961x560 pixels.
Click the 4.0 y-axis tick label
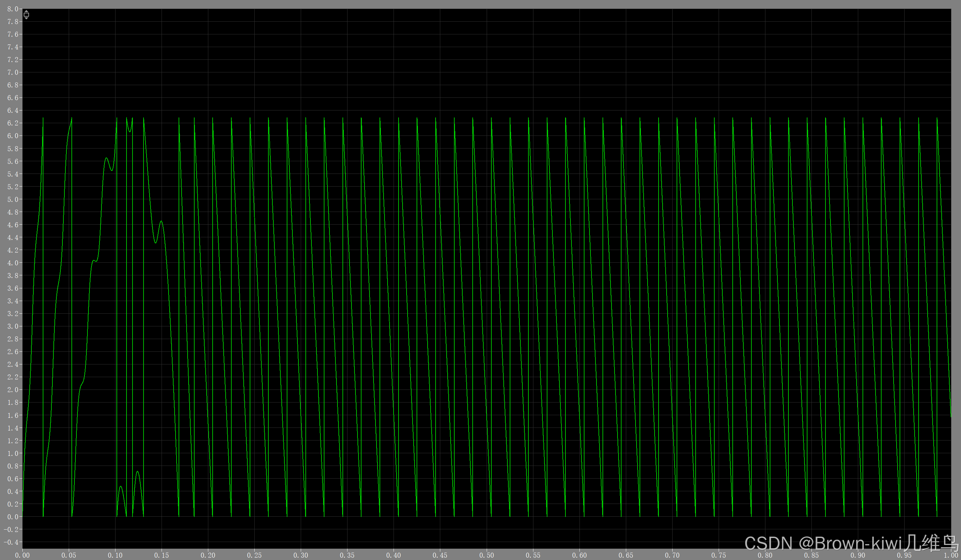[12, 263]
